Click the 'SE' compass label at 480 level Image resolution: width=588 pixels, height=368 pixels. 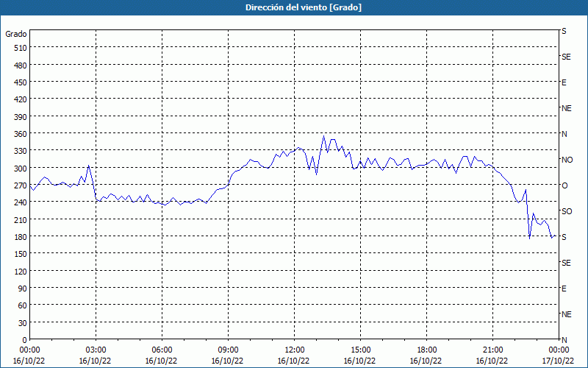point(566,57)
